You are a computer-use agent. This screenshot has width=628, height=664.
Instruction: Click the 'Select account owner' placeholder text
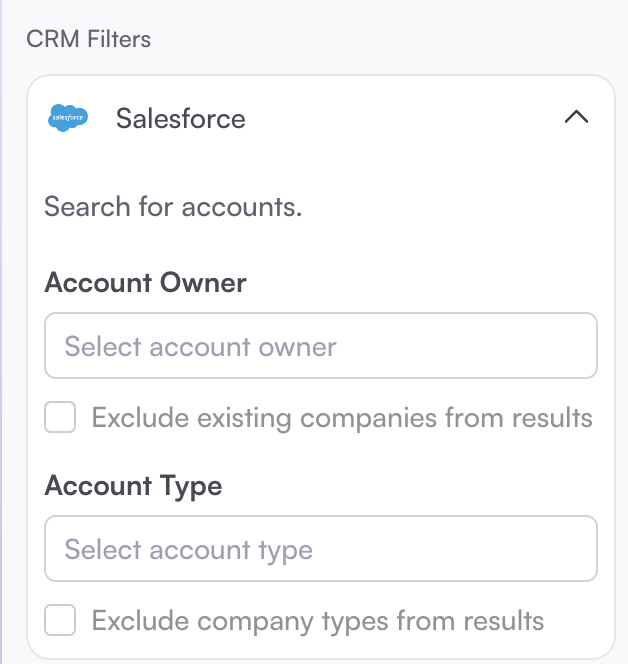coord(200,347)
